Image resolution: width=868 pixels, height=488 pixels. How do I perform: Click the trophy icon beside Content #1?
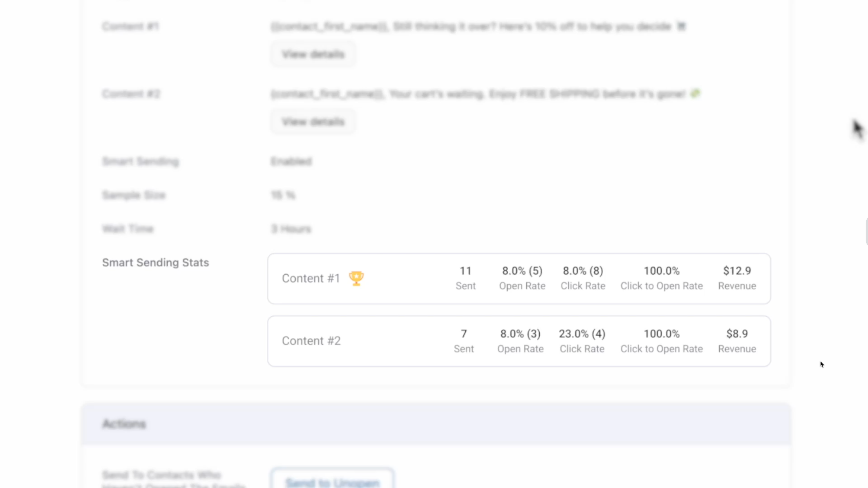click(x=356, y=278)
